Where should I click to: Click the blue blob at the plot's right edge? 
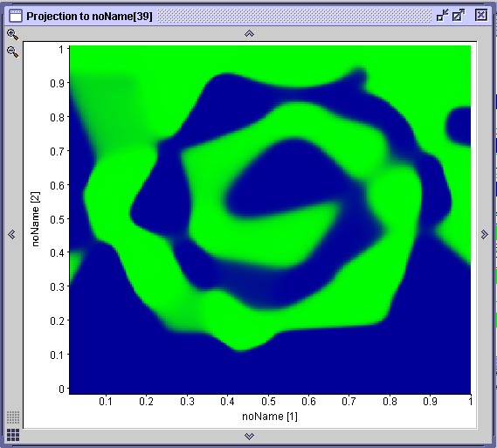tap(459, 126)
